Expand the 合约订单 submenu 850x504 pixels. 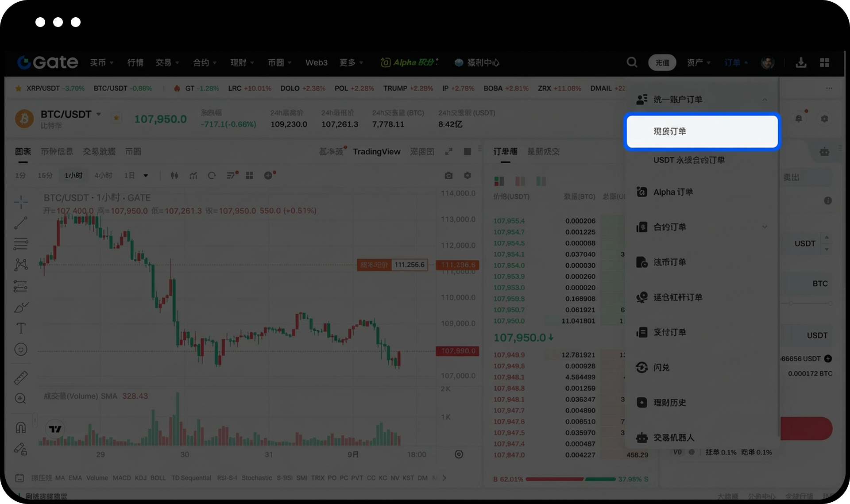coord(765,227)
